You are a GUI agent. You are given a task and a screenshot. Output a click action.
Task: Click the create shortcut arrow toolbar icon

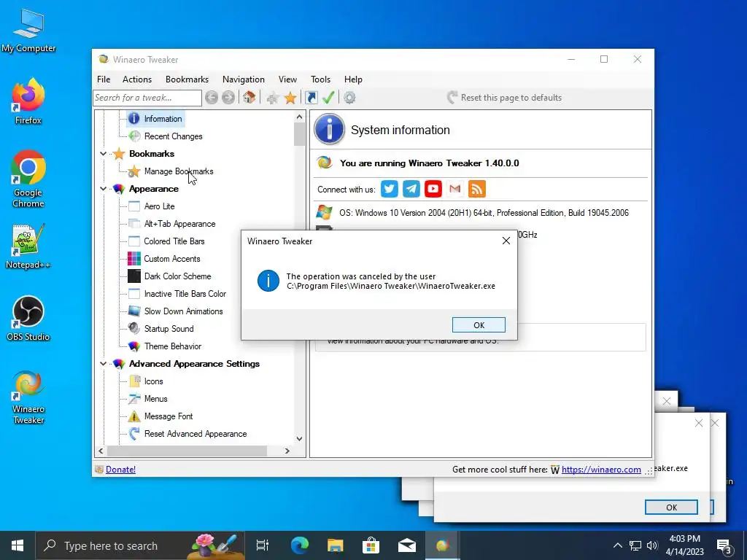pos(311,98)
